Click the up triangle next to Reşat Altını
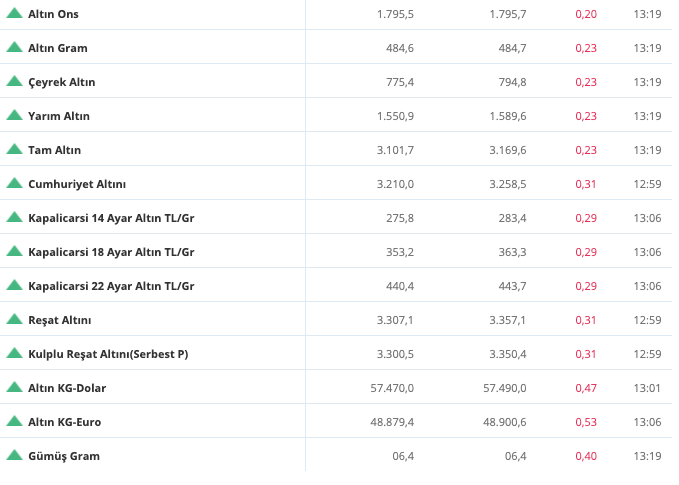 14,319
